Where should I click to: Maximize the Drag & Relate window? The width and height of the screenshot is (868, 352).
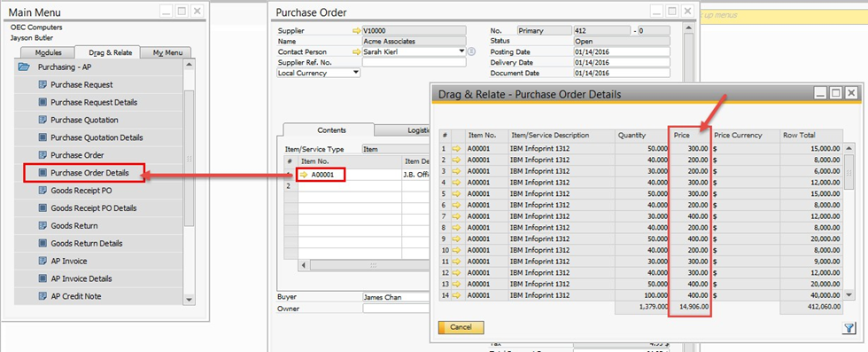(836, 92)
